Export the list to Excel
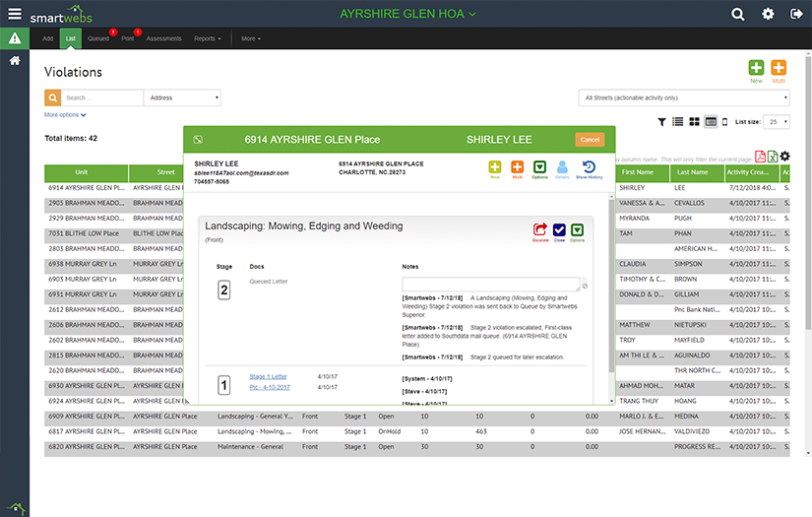The height and width of the screenshot is (517, 812). pos(772,156)
